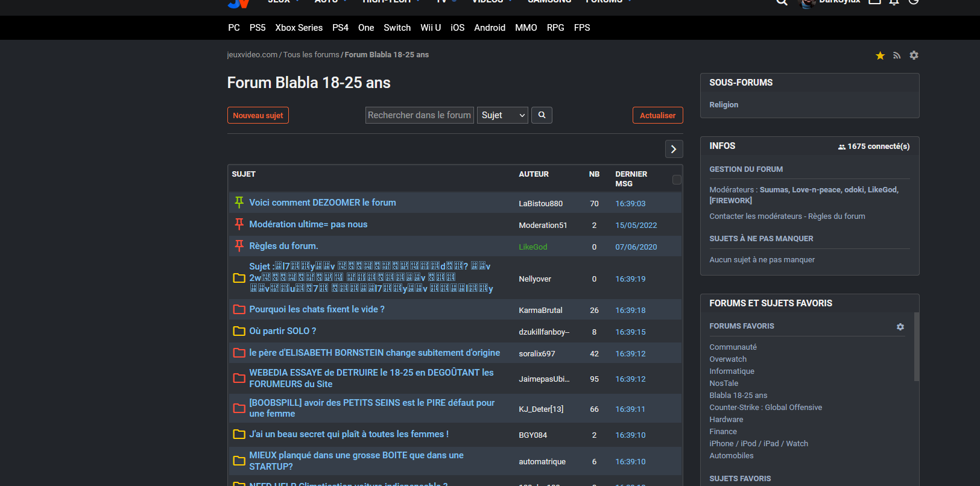Click yellow folder icon for Où partir SOLO
This screenshot has height=486, width=980.
pos(239,331)
